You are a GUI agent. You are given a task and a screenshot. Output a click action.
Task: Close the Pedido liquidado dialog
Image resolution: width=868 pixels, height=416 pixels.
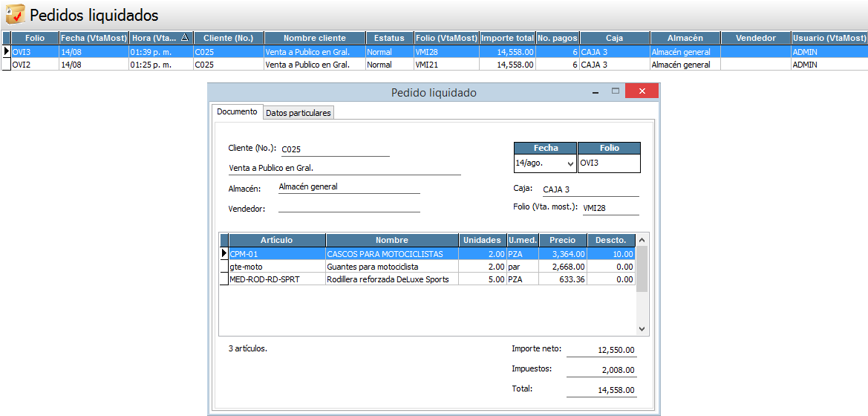(x=639, y=91)
